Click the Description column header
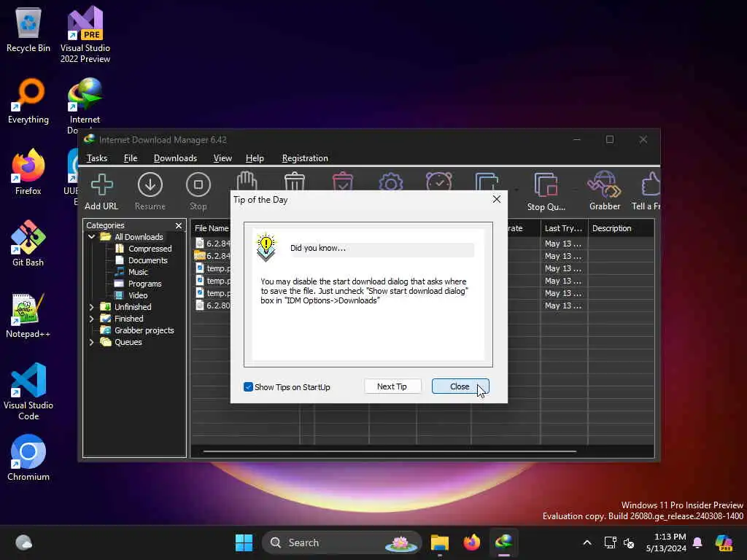Image resolution: width=747 pixels, height=560 pixels. point(622,228)
